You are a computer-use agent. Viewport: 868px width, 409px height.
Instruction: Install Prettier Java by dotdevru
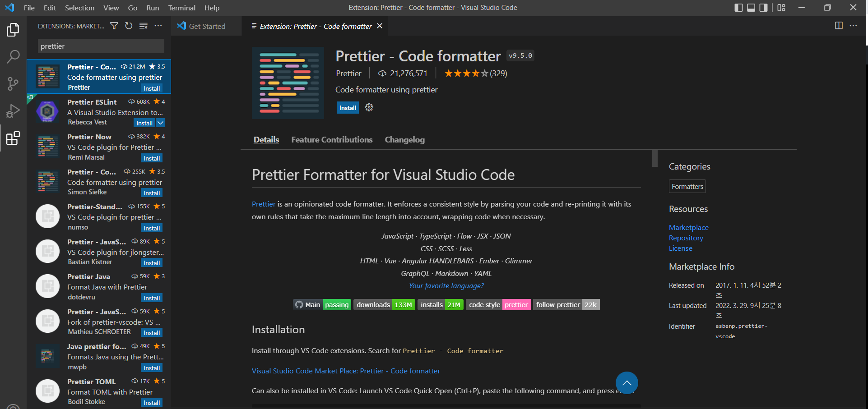(x=152, y=298)
